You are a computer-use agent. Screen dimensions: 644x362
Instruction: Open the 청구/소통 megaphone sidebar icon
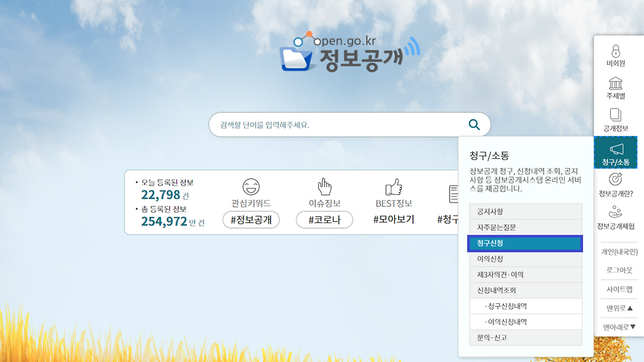click(x=616, y=151)
